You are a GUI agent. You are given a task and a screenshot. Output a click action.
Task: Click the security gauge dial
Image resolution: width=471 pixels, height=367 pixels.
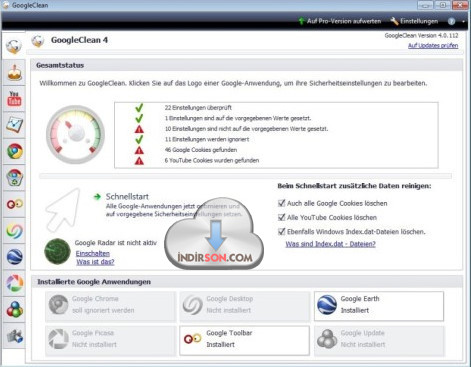[75, 134]
